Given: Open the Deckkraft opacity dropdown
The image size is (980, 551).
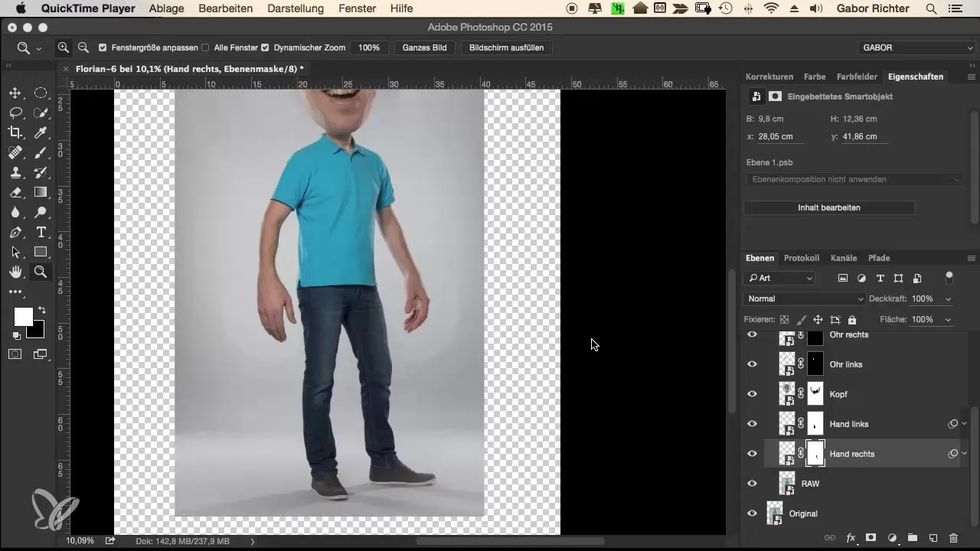Looking at the screenshot, I should point(949,298).
